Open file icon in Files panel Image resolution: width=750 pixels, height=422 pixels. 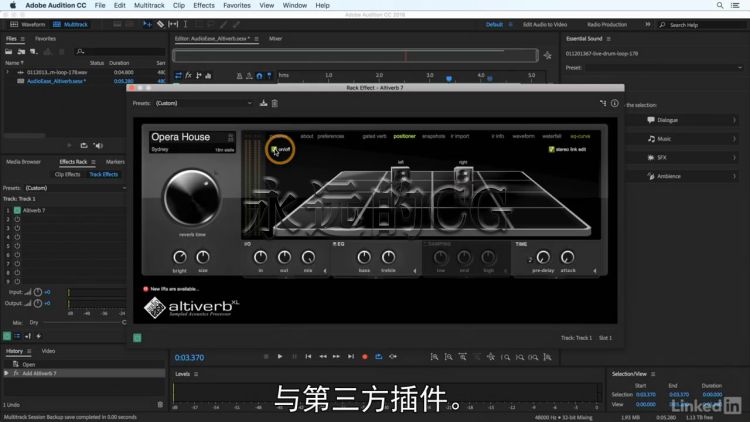(x=9, y=51)
